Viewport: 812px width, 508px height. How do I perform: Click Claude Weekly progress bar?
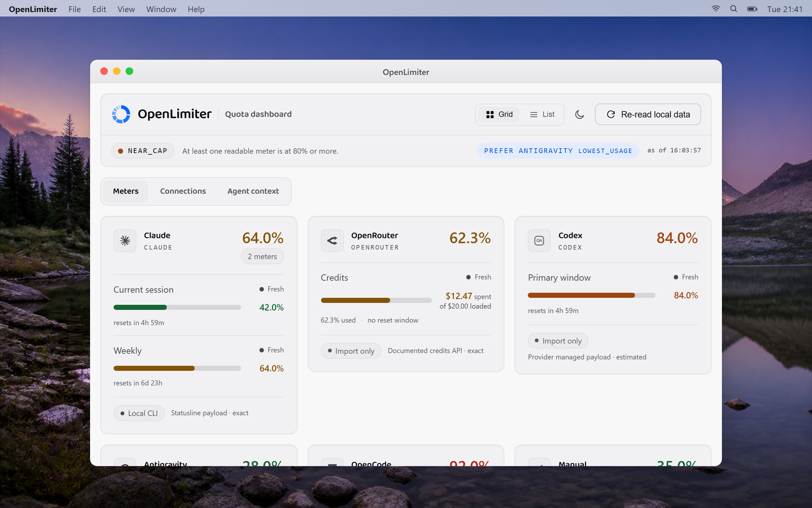click(177, 369)
